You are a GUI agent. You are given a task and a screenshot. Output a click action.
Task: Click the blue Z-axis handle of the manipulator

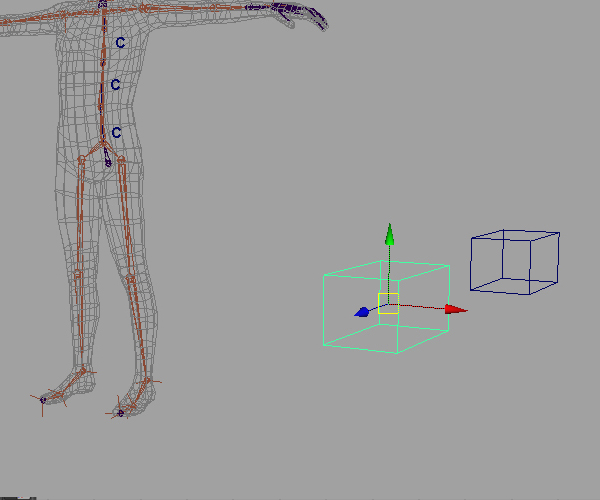coord(362,312)
